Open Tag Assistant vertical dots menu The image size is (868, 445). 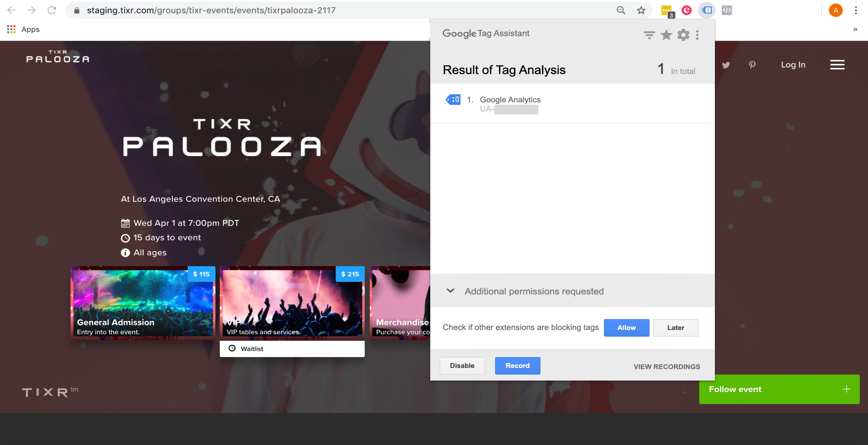click(697, 35)
